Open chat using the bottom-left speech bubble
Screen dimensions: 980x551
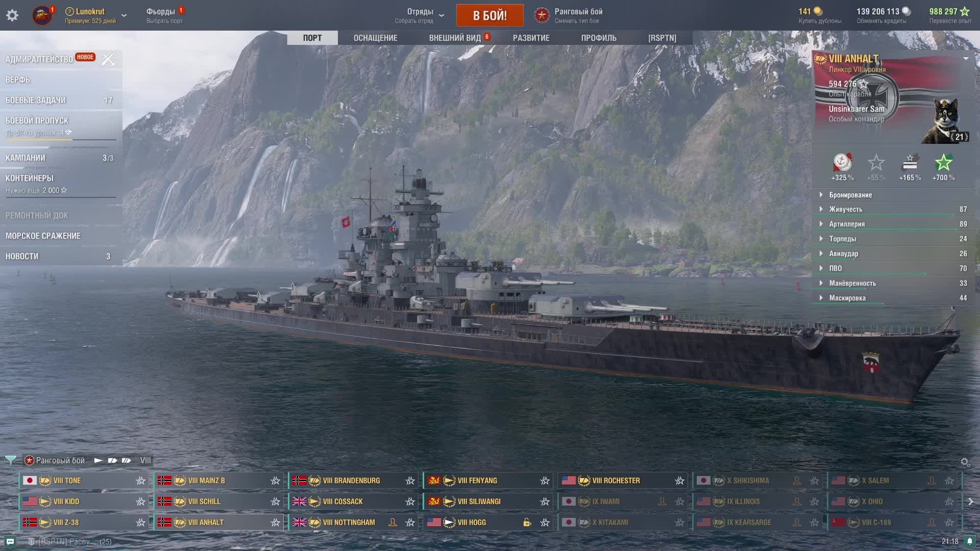tap(10, 541)
